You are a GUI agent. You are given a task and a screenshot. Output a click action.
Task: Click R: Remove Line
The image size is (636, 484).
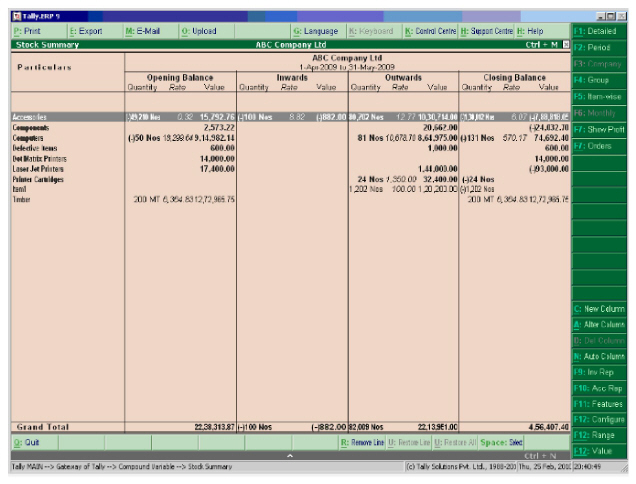click(362, 442)
